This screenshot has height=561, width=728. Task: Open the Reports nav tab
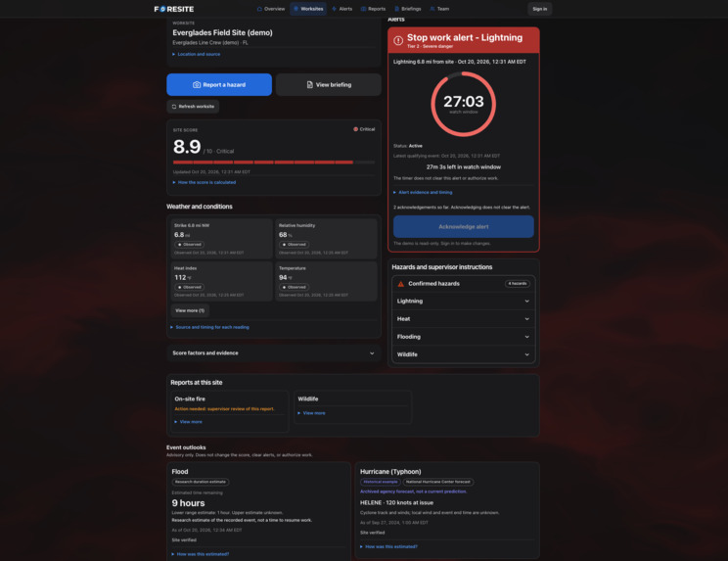[373, 9]
